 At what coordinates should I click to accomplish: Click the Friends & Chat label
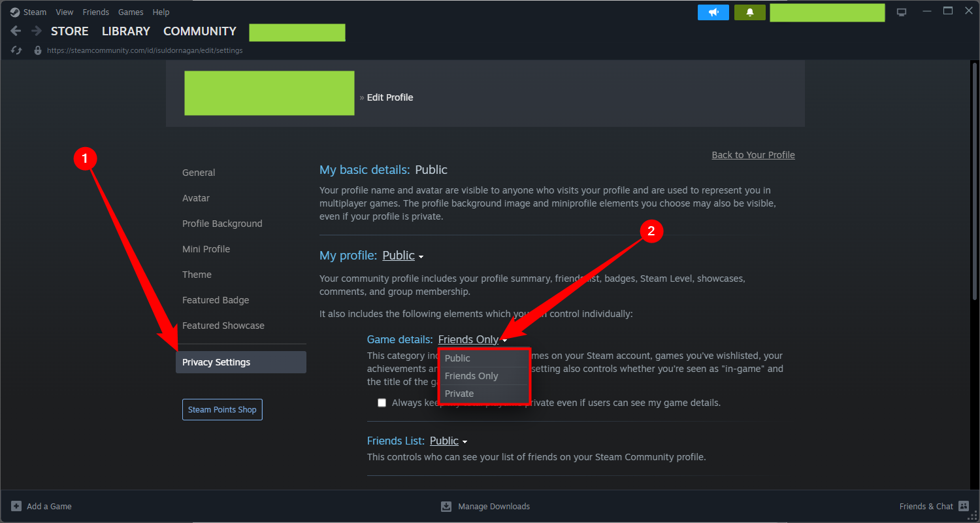[926, 506]
